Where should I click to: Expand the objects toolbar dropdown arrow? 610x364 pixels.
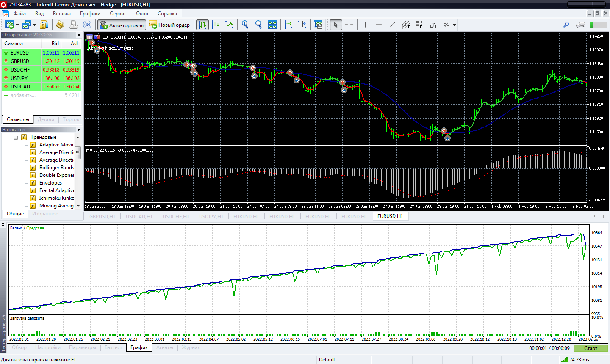[454, 25]
